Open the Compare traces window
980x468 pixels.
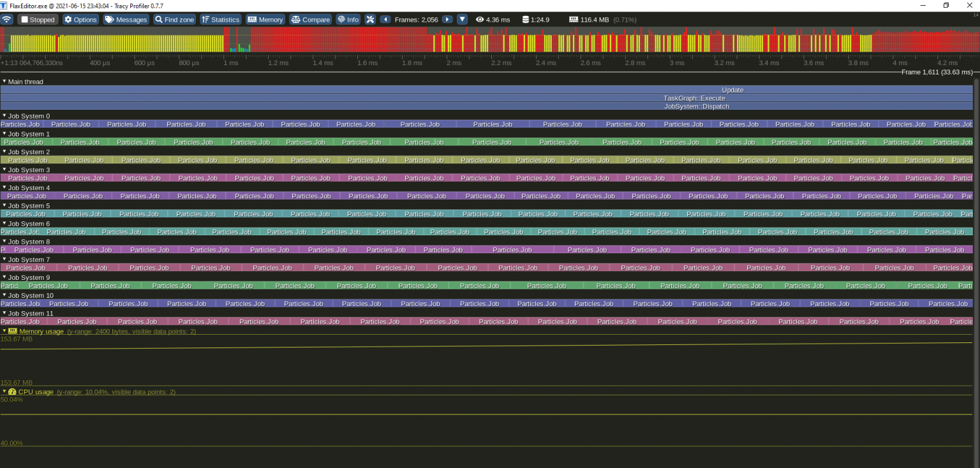310,20
